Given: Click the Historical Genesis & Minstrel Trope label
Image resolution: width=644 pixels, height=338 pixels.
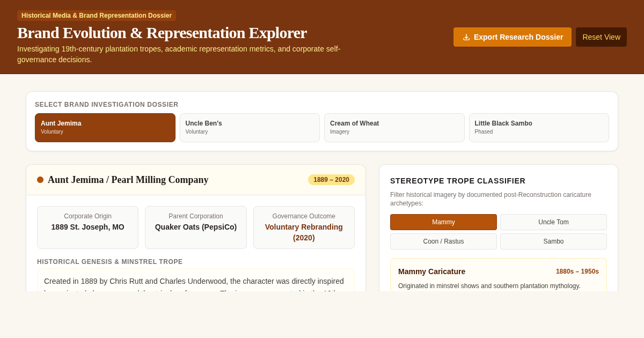Looking at the screenshot, I should (x=110, y=262).
